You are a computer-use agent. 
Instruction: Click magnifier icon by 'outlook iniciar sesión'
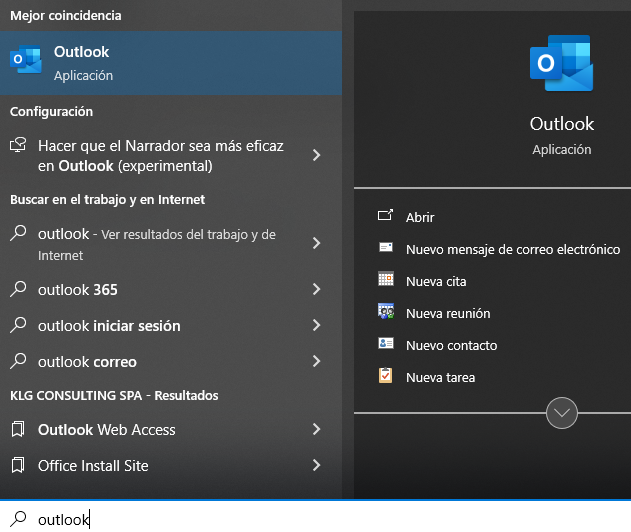(x=18, y=325)
